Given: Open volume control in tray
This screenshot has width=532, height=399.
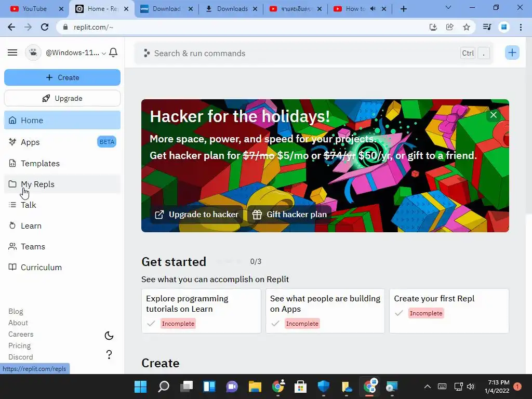Looking at the screenshot, I should [471, 387].
